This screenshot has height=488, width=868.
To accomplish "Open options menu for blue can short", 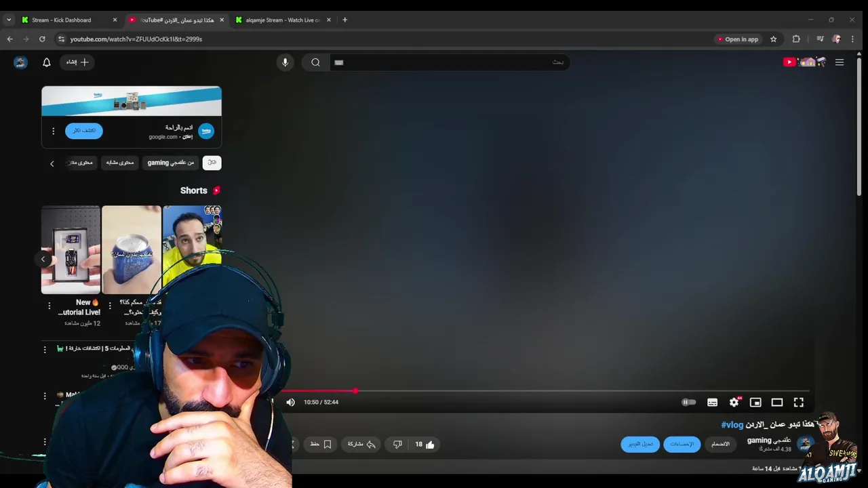I will click(110, 306).
